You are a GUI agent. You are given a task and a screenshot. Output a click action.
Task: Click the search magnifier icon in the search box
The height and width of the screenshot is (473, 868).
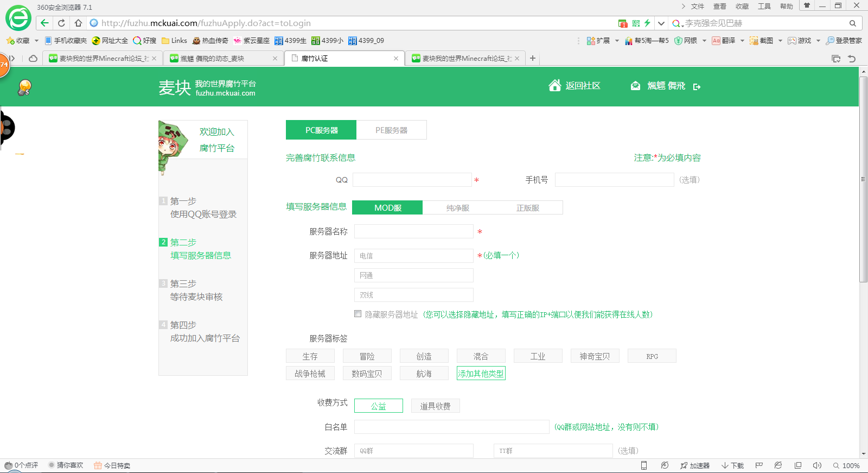853,23
